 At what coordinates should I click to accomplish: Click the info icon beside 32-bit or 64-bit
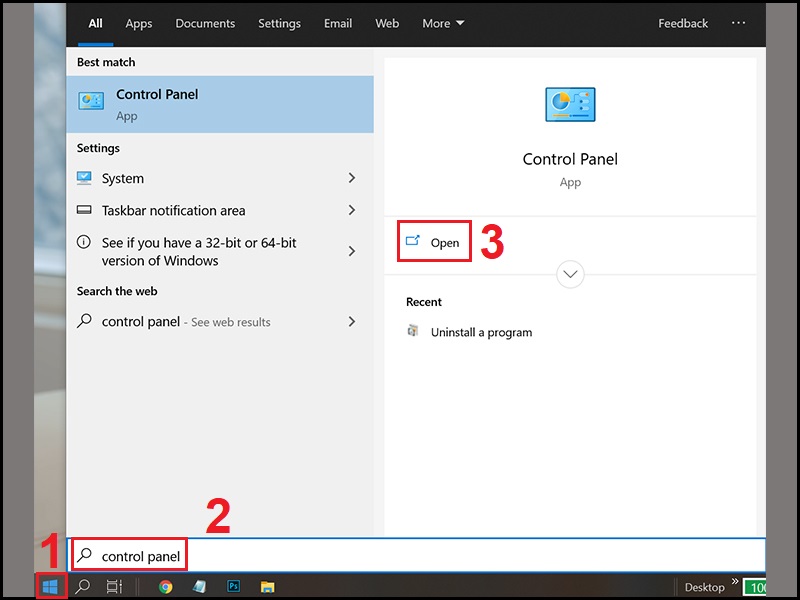[x=84, y=242]
